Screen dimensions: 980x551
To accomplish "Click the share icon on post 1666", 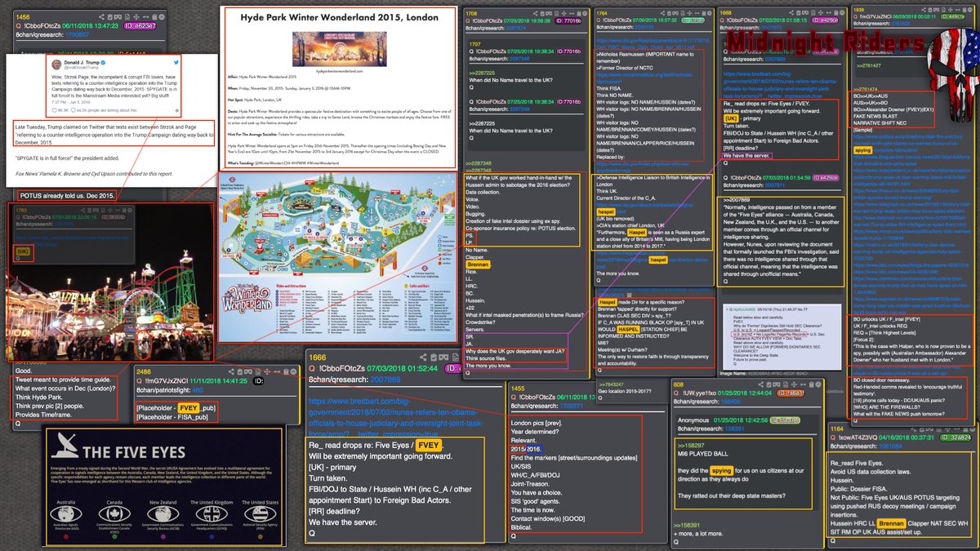I will [x=422, y=357].
